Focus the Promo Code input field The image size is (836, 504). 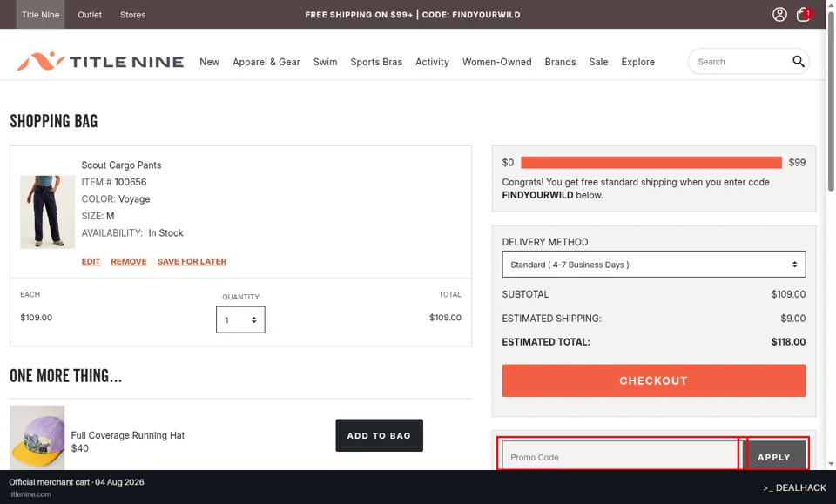tap(620, 455)
